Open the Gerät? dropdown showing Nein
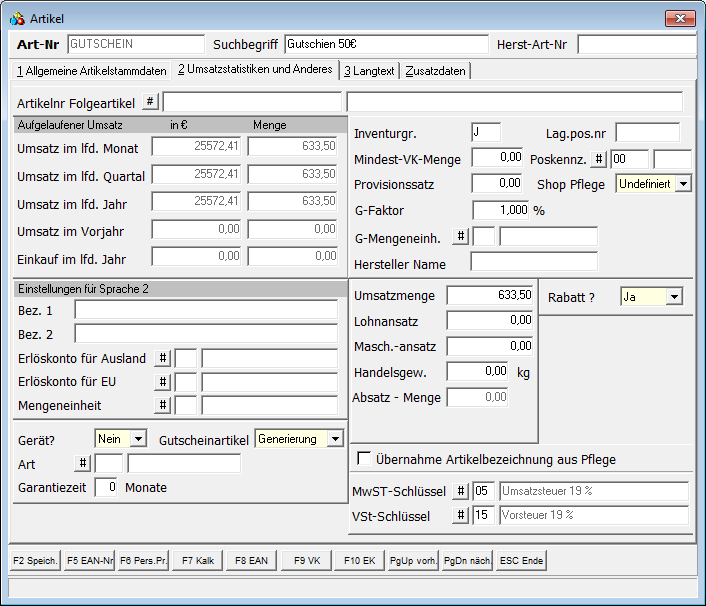The width and height of the screenshot is (706, 606). click(x=138, y=439)
